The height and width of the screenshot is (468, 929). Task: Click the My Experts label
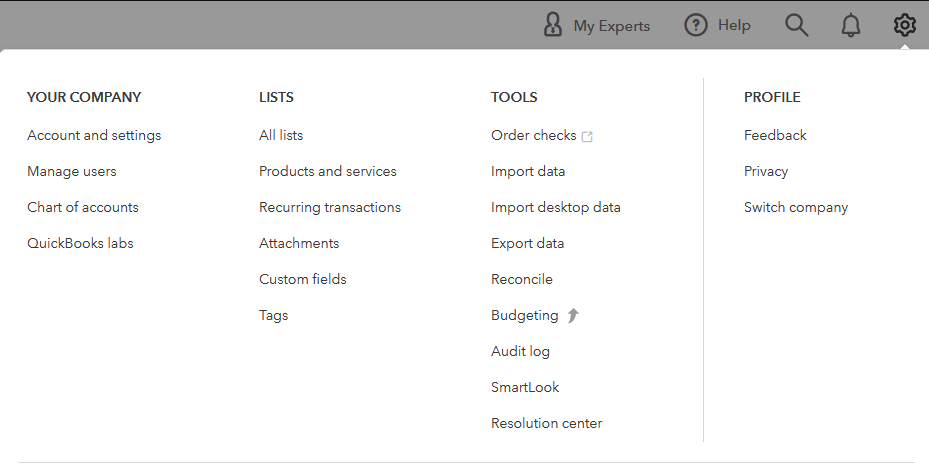click(611, 26)
